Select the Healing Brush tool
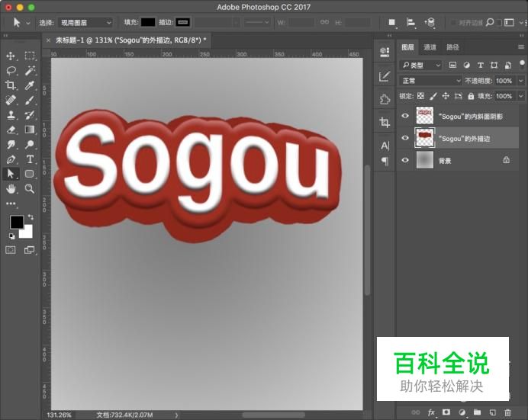The height and width of the screenshot is (420, 528). (x=11, y=100)
